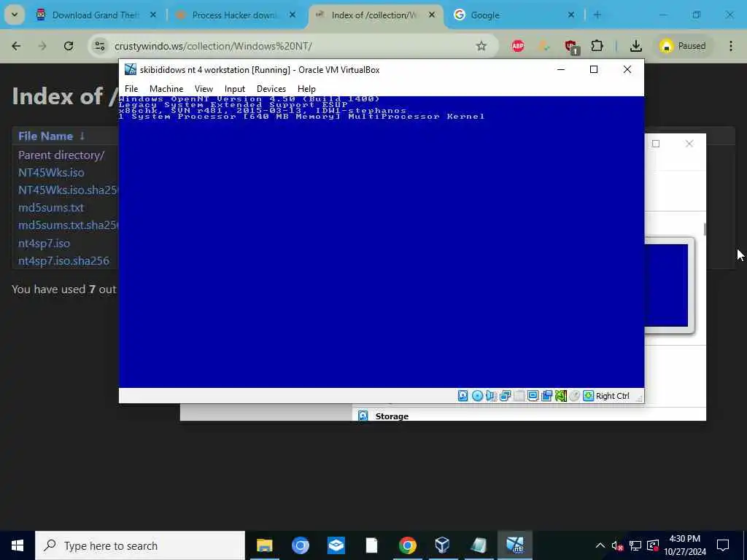Viewport: 747px width, 560px height.
Task: Click the Storage section in VirtualBox Manager
Action: (x=392, y=416)
